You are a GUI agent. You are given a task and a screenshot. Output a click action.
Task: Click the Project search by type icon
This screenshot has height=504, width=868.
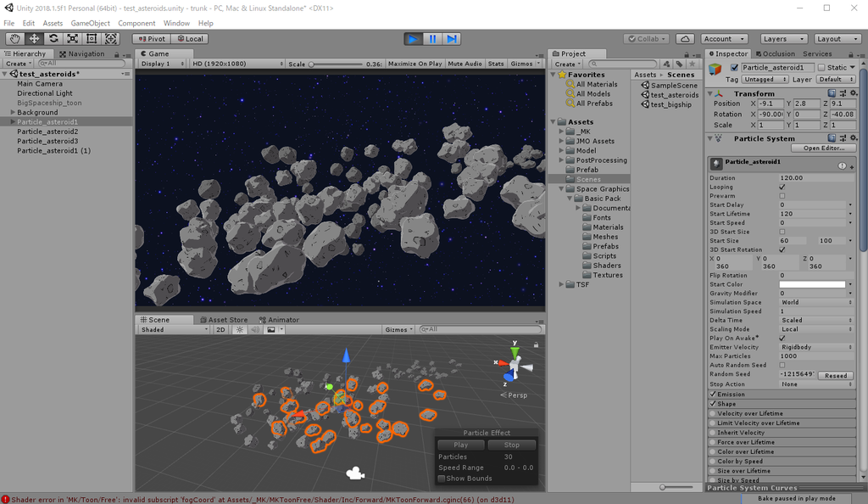tap(666, 64)
